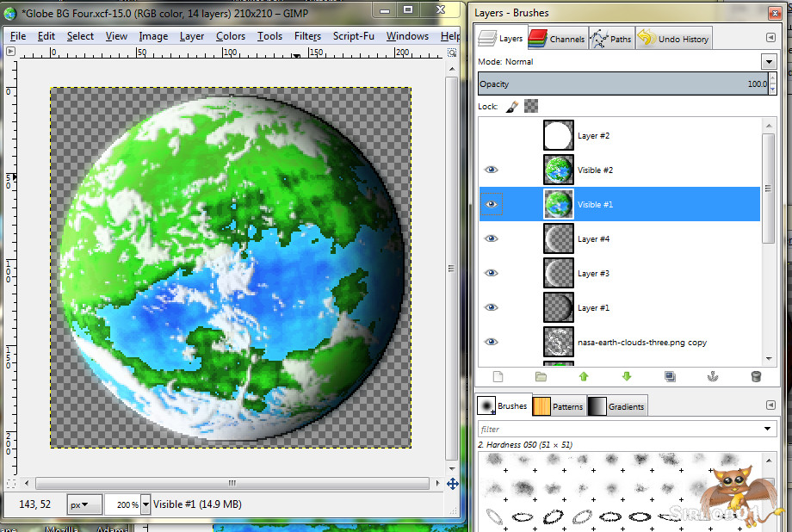The height and width of the screenshot is (532, 792).
Task: Anchor the floating layer icon
Action: click(713, 376)
